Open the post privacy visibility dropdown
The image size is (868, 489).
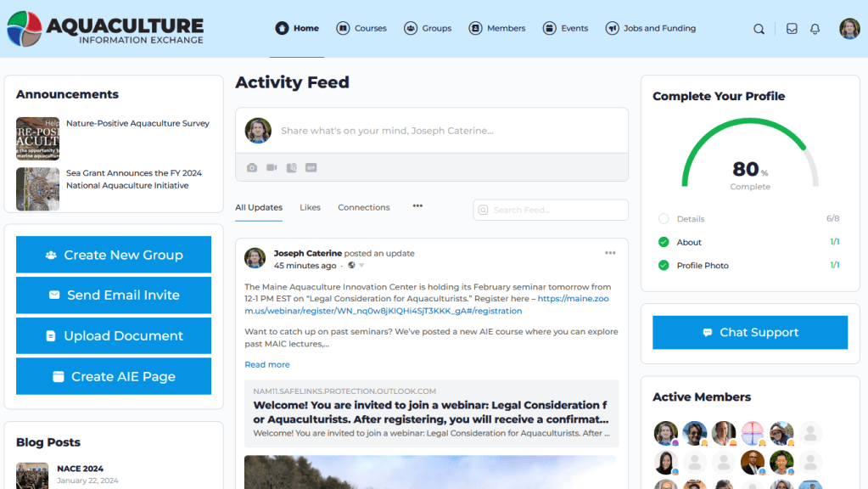click(x=356, y=266)
